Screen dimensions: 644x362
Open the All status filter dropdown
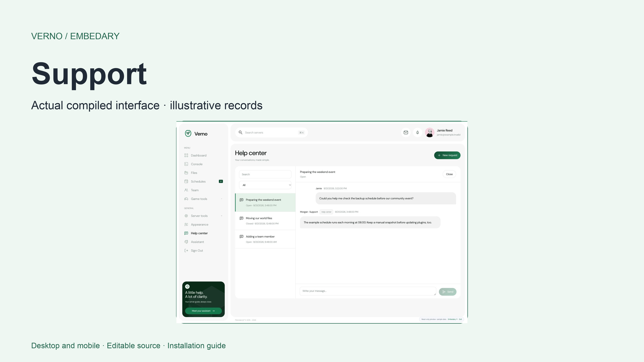265,185
